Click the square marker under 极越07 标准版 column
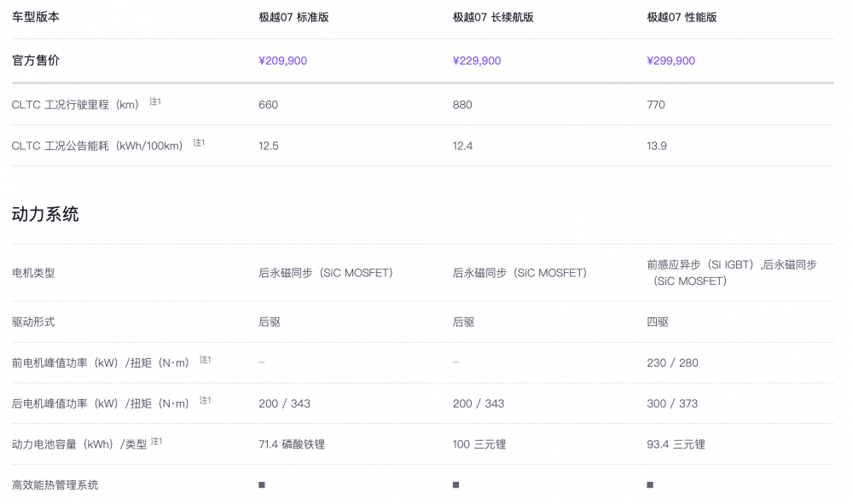The height and width of the screenshot is (504, 853). click(x=262, y=484)
